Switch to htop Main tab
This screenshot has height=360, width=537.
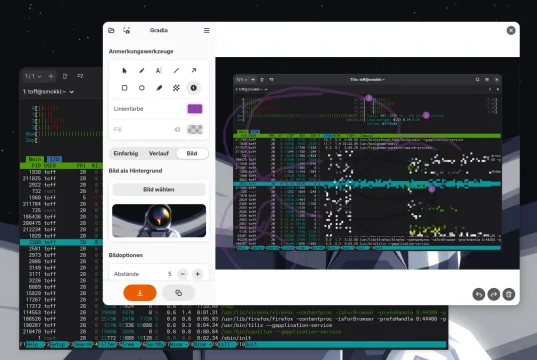(x=35, y=159)
